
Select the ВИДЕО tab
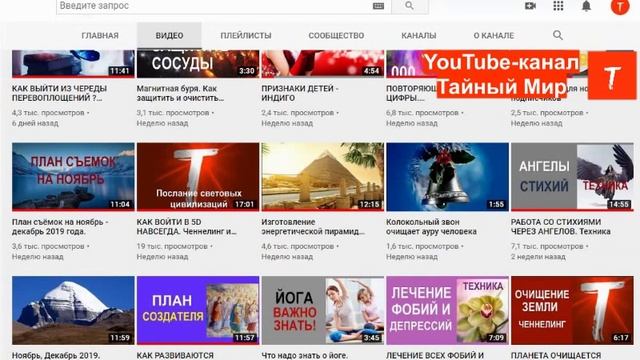tap(169, 36)
